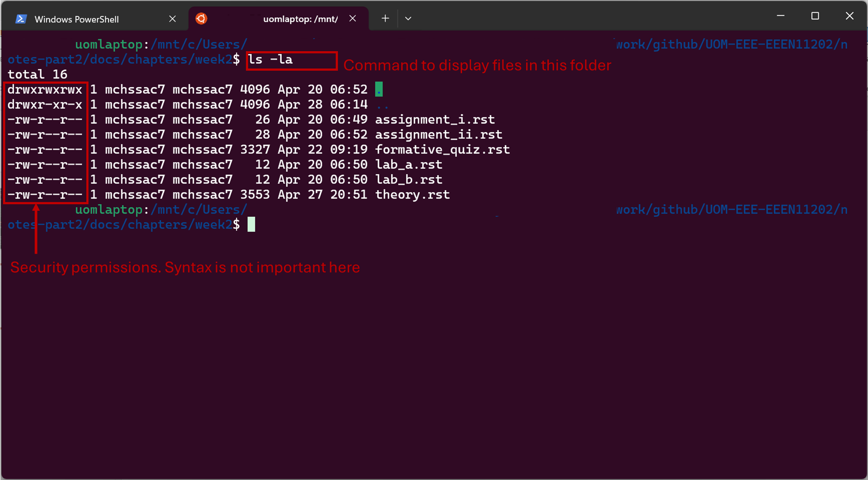Screen dimensions: 868x480
Task: Click the Ubuntu logo icon in tab
Action: [201, 19]
